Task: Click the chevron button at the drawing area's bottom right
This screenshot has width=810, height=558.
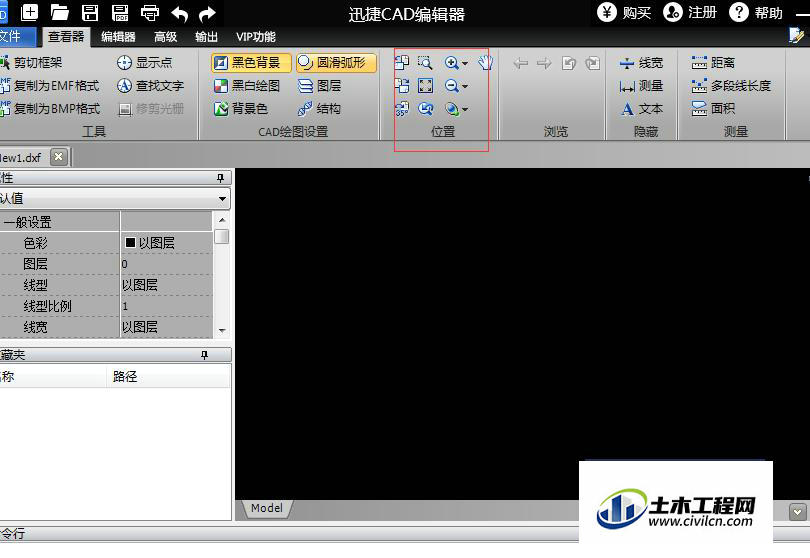Action: coord(797,512)
